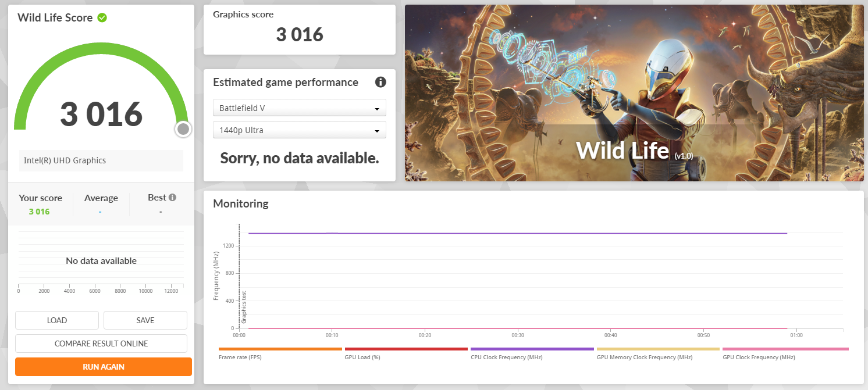Click the Estimated game performance heading
Image resolution: width=868 pixels, height=390 pixels.
point(286,82)
